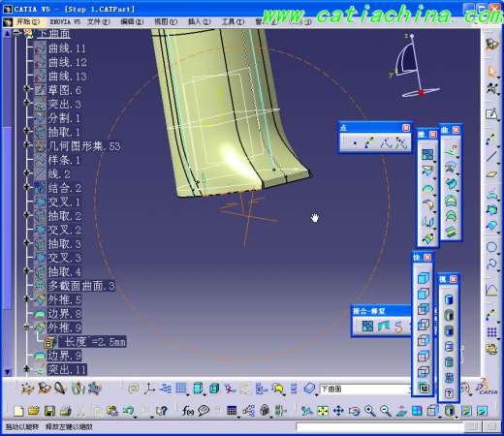504x436 pixels.
Task: Click the Design Table icon
Action: tap(232, 411)
